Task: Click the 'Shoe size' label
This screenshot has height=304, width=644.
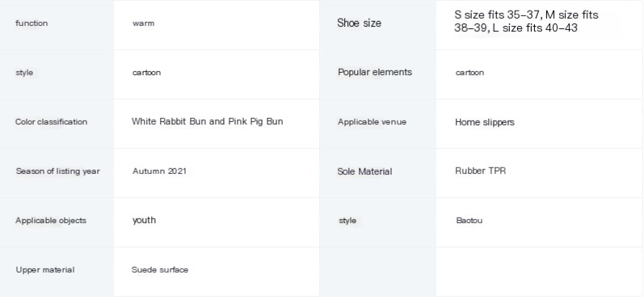Action: (x=359, y=23)
